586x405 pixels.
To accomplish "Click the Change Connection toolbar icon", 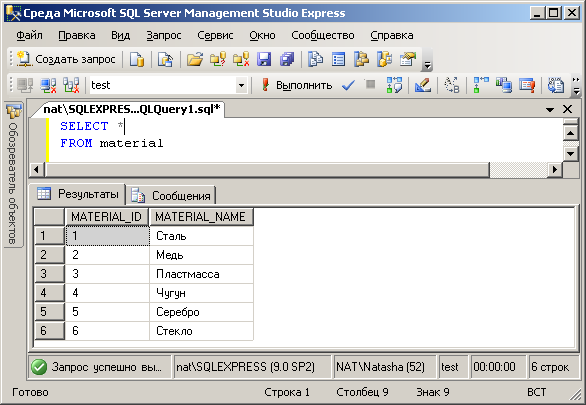I will [x=71, y=85].
